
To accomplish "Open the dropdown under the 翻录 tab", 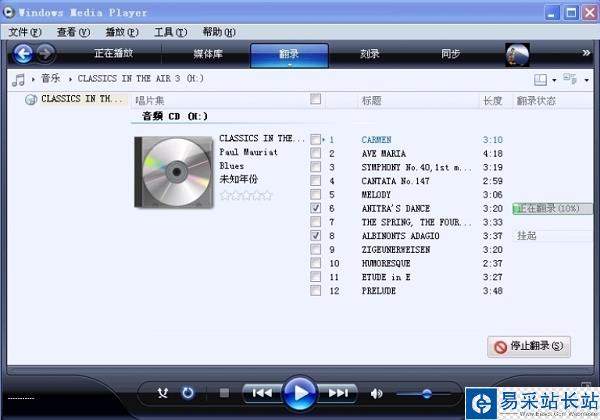I will coord(290,65).
